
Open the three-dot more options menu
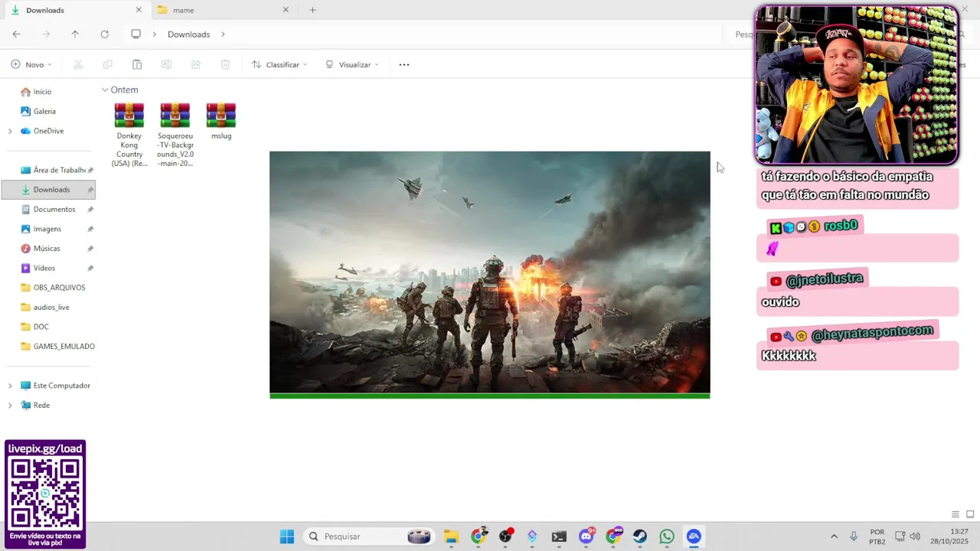[404, 65]
